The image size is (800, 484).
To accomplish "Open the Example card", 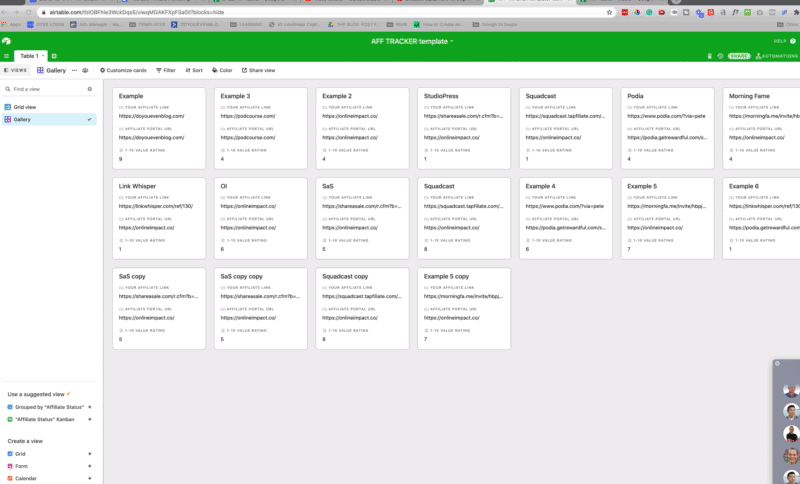I will pos(159,128).
